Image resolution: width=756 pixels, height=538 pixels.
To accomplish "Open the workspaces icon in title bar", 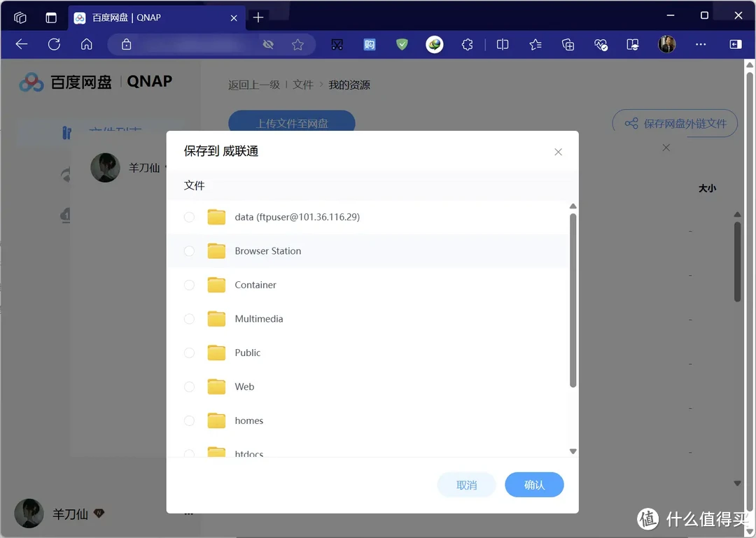I will click(20, 17).
